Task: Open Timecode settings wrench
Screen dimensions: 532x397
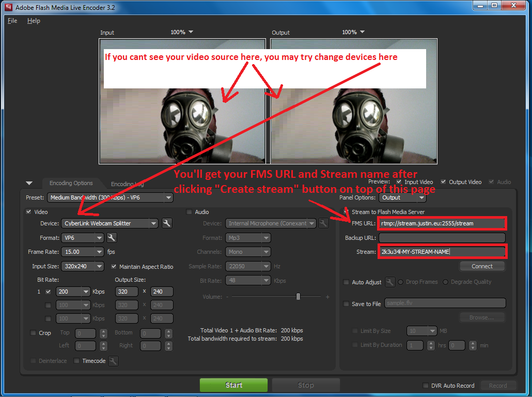Action: pos(113,361)
